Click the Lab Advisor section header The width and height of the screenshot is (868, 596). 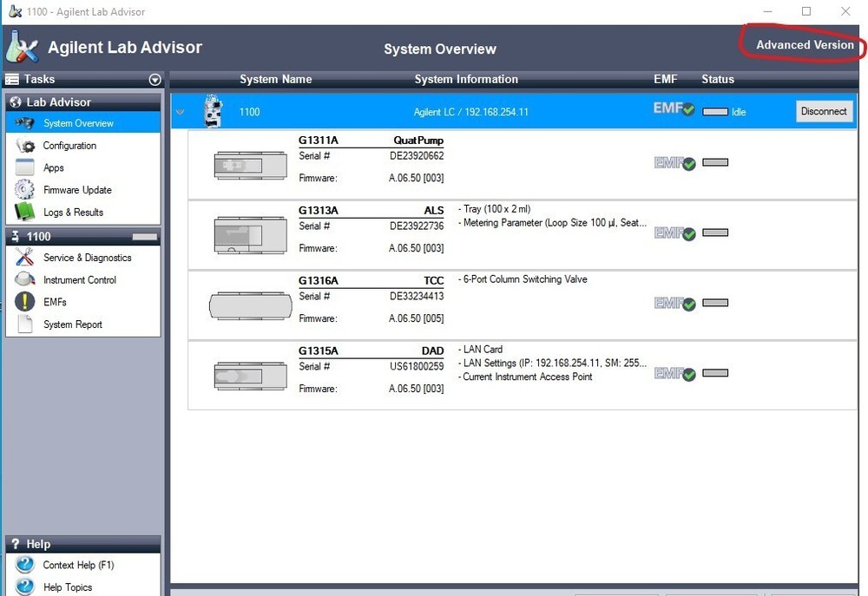point(83,102)
